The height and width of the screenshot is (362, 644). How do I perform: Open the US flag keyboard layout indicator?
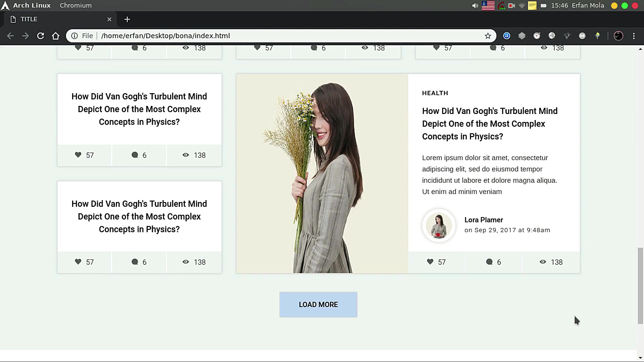(x=488, y=5)
